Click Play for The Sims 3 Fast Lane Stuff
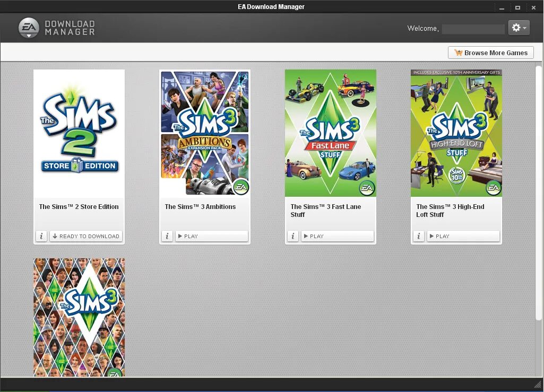 [337, 236]
